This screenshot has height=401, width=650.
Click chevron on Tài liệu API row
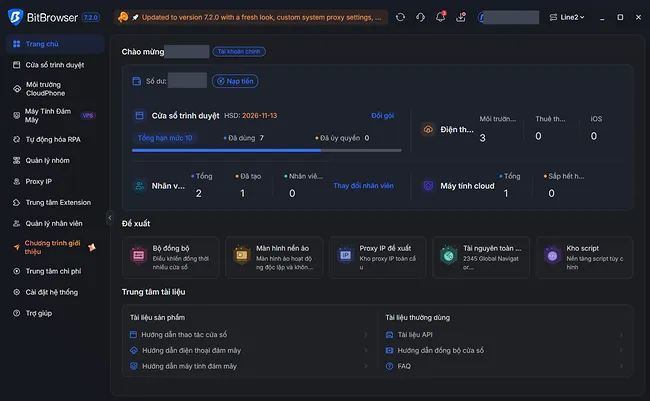tap(621, 335)
